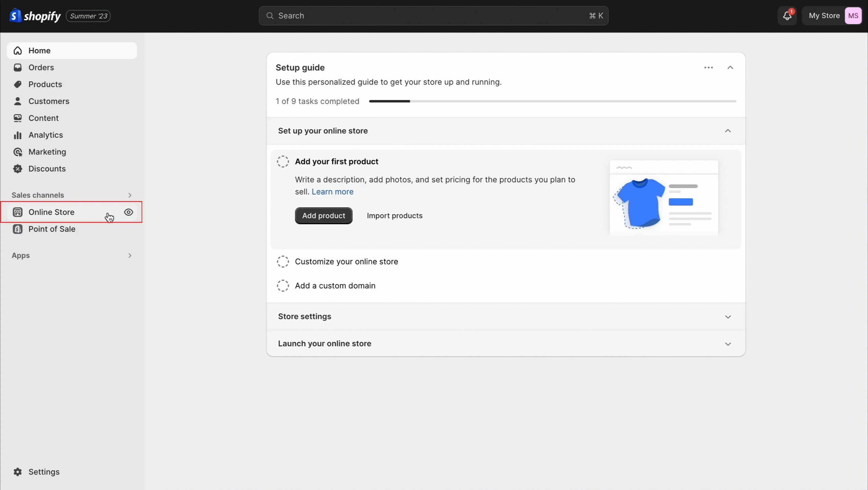Expand the Launch your online store section
This screenshot has height=490, width=868.
click(x=506, y=343)
